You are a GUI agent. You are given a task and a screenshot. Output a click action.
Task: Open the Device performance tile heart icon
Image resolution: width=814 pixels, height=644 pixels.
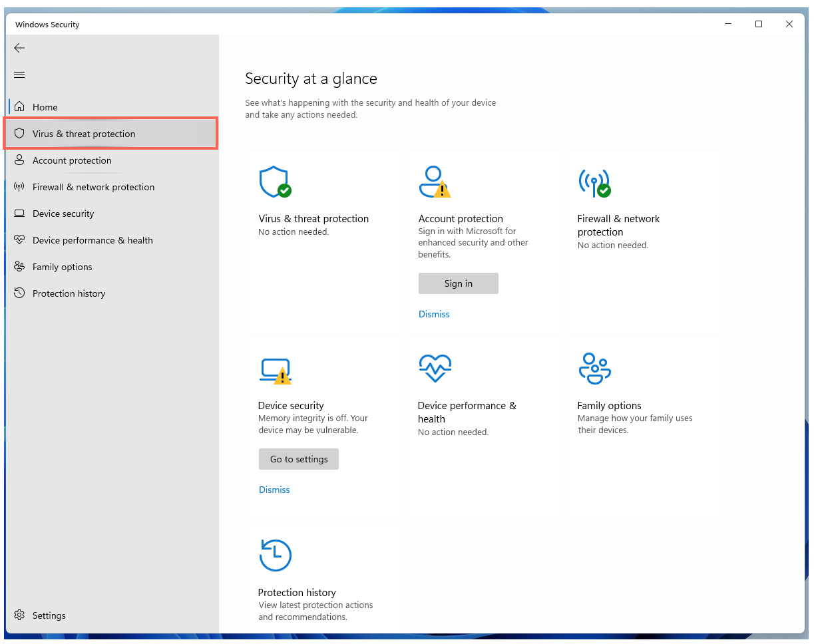435,368
